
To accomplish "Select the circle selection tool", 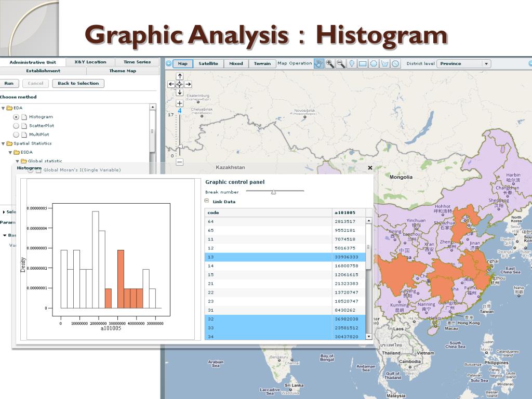I will coord(374,63).
